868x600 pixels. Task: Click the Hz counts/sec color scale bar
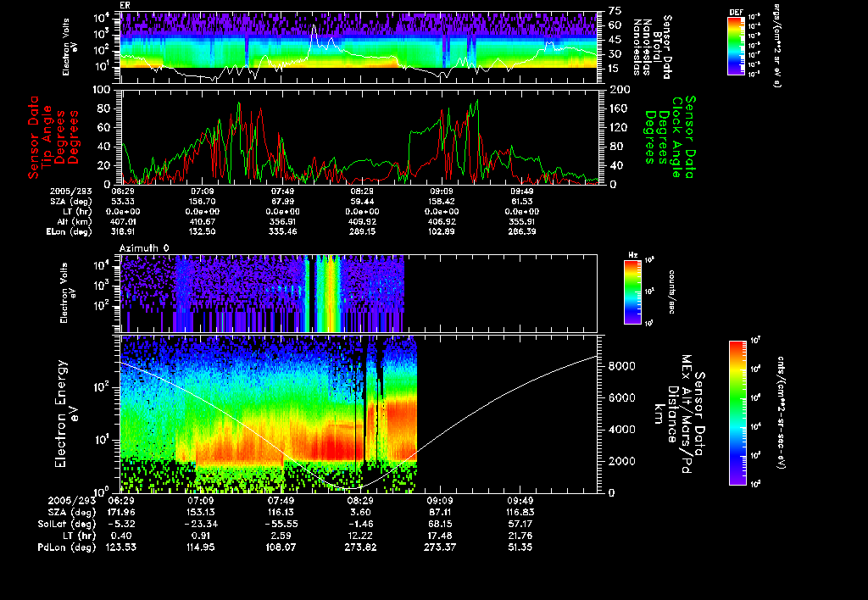point(632,292)
